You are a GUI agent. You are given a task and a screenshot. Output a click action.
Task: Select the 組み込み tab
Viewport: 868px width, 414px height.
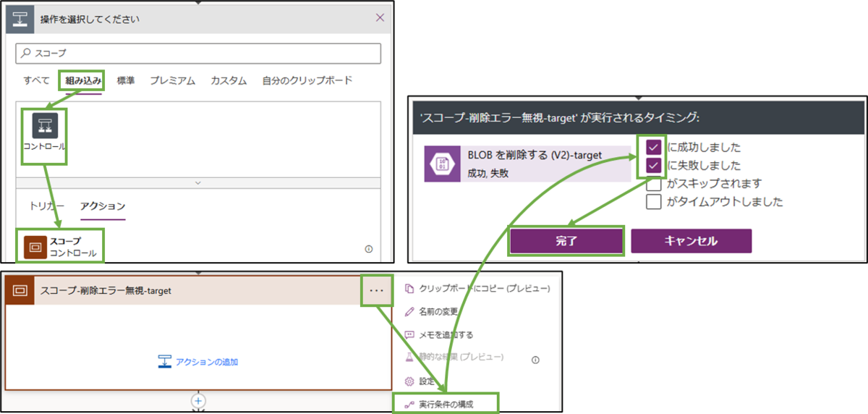pos(84,80)
